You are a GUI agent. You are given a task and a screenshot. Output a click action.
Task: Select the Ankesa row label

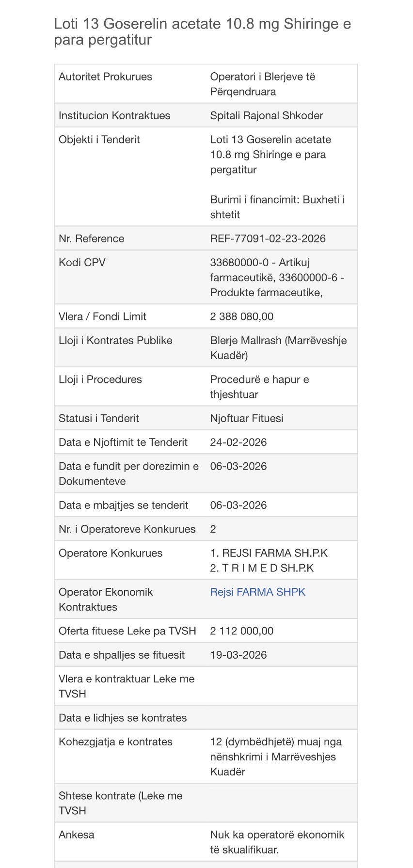77,835
